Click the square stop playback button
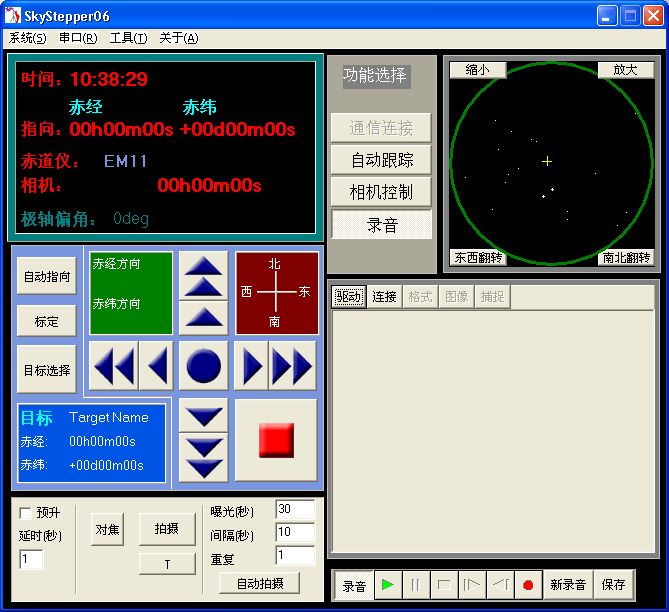Screen dimensions: 669x612 point(444,585)
